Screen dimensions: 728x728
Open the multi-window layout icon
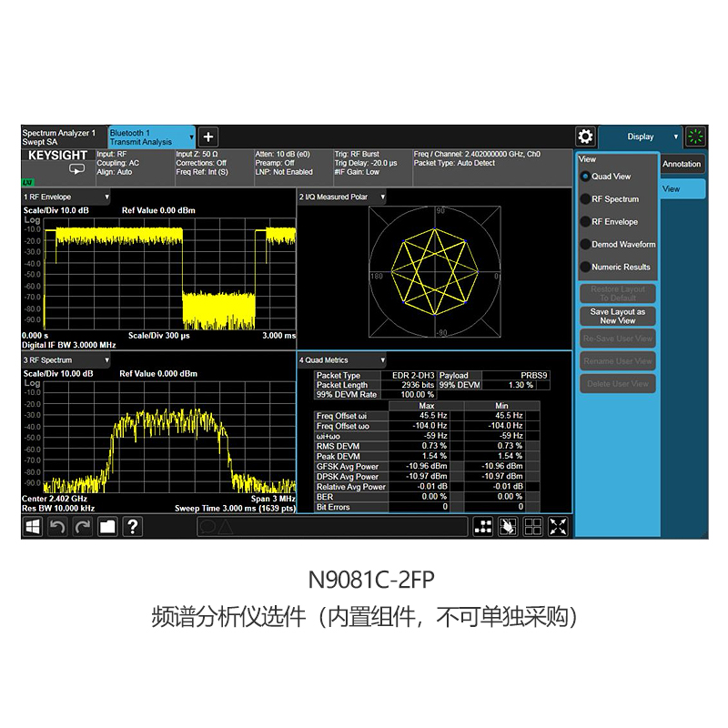click(483, 527)
